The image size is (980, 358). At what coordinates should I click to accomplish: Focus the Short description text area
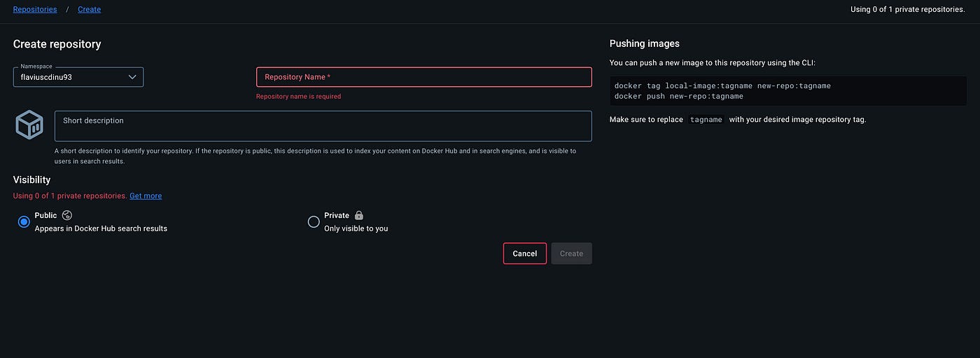click(x=323, y=126)
